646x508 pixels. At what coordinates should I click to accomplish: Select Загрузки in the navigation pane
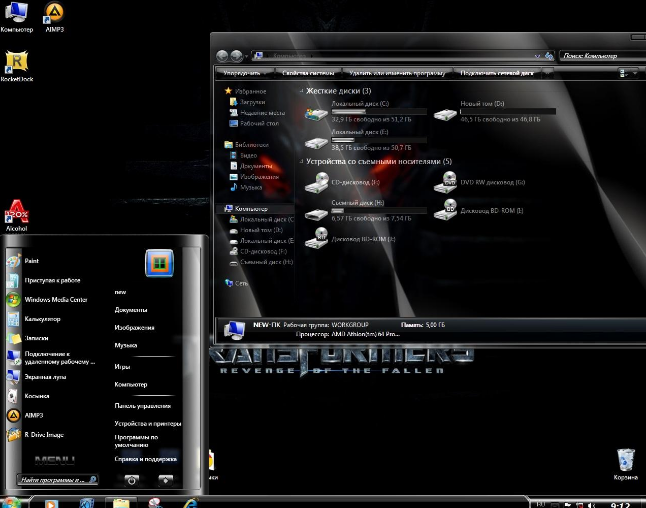[x=247, y=102]
